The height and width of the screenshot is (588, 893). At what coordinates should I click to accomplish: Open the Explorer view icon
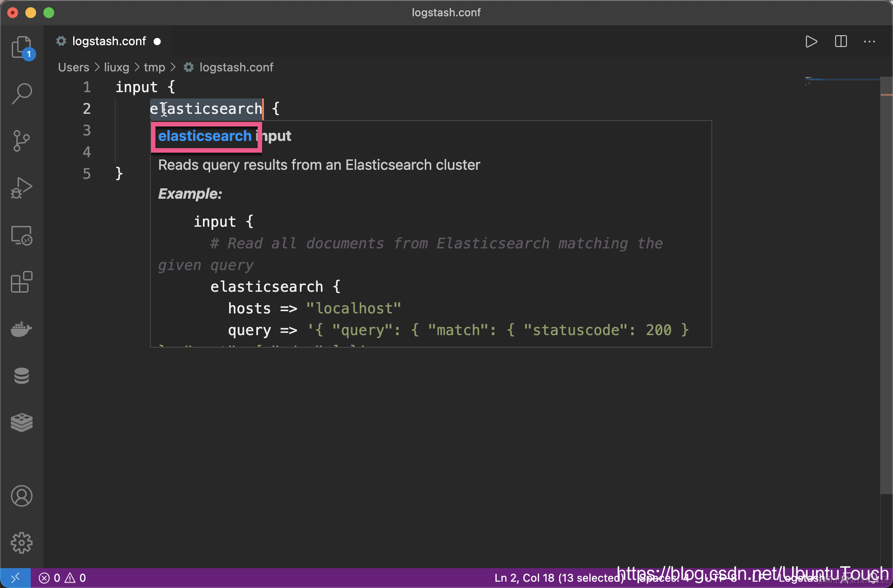(x=21, y=47)
